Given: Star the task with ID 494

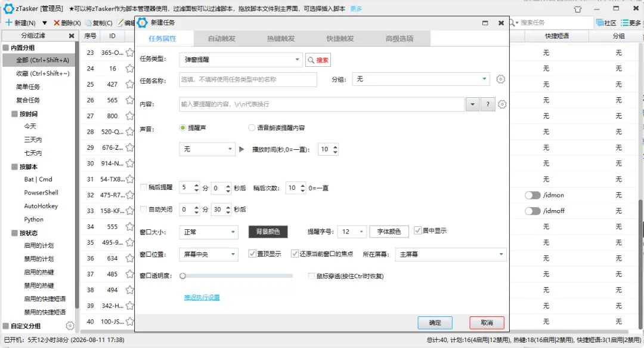Looking at the screenshot, I should tap(130, 290).
